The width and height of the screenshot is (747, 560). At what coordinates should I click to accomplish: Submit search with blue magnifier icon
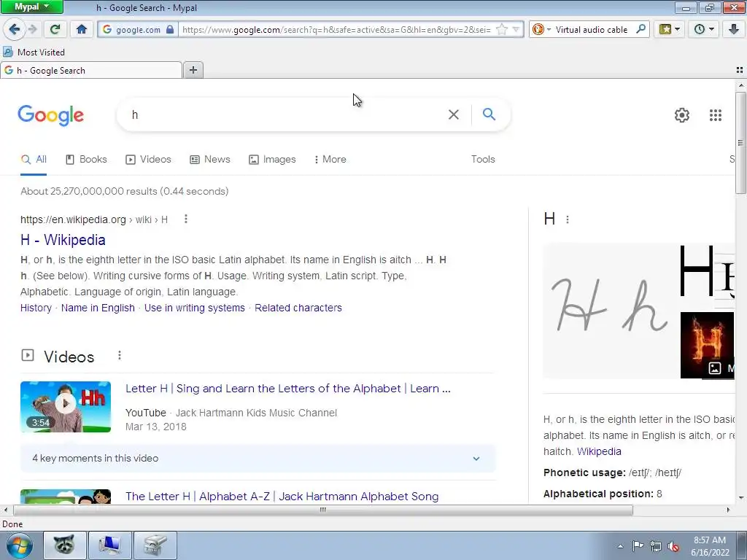pyautogui.click(x=489, y=114)
